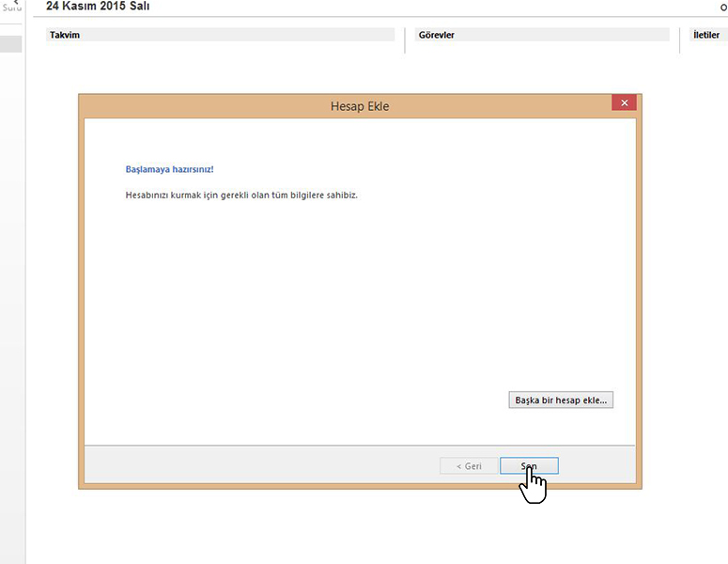The height and width of the screenshot is (564, 728).
Task: Click the '24 Kasım 2015 Salı' date heading
Action: click(x=98, y=7)
